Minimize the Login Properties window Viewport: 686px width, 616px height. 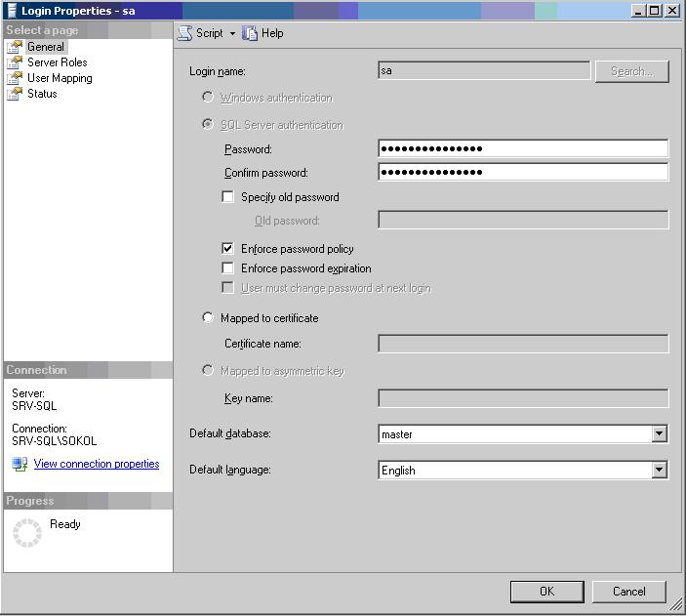(639, 11)
